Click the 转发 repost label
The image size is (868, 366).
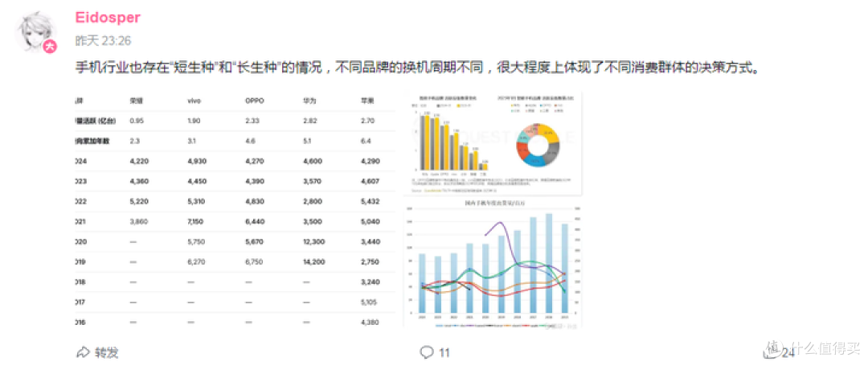tap(106, 352)
